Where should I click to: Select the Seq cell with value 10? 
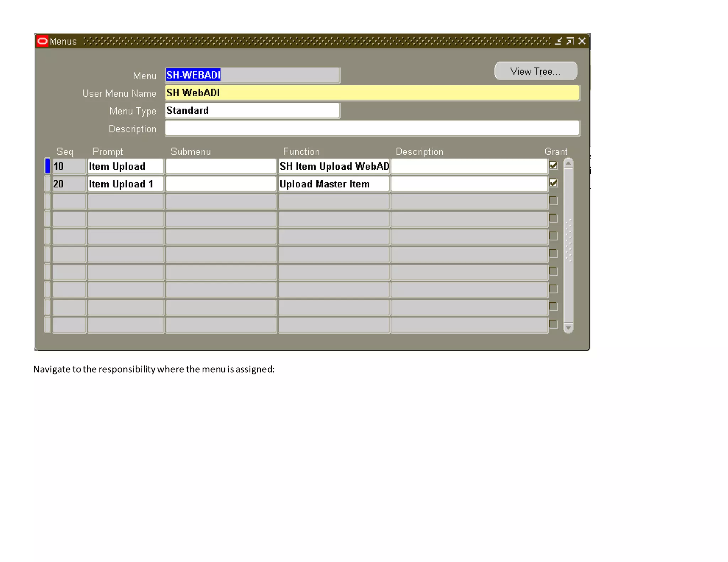click(69, 166)
